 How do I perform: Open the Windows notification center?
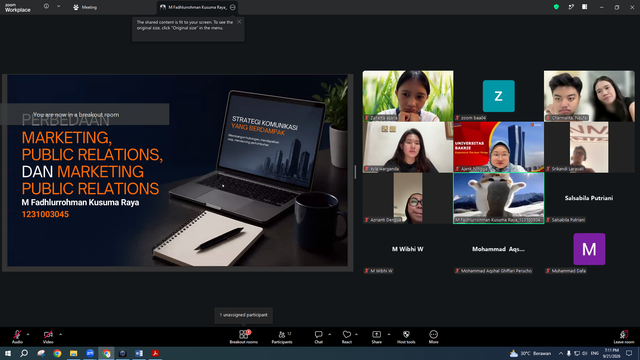click(629, 353)
